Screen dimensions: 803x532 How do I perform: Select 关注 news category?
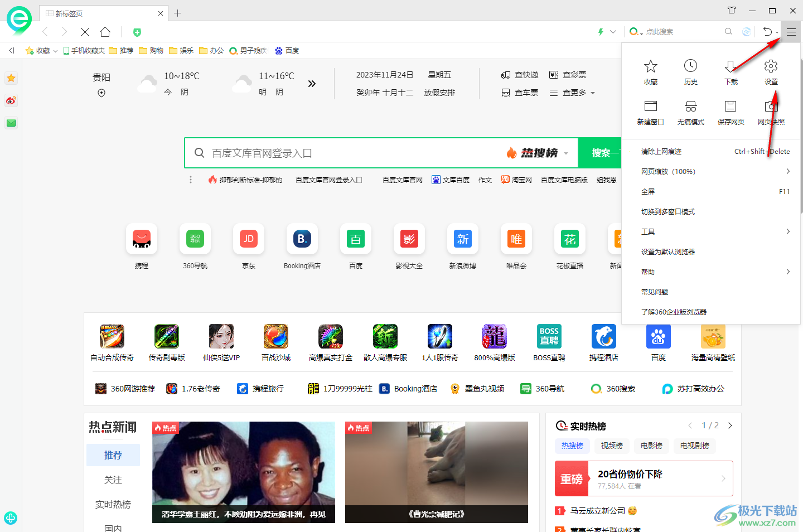[113, 480]
